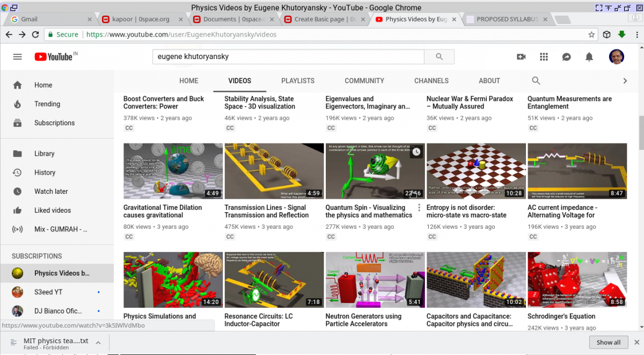Click the browser forward arrow

pyautogui.click(x=22, y=34)
